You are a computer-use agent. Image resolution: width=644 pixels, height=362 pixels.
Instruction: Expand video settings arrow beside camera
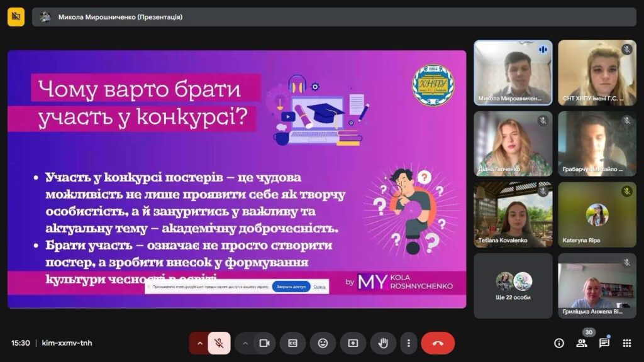click(245, 343)
